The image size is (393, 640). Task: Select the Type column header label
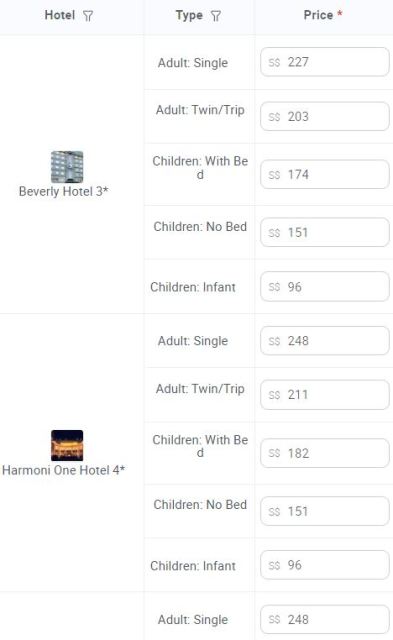189,16
